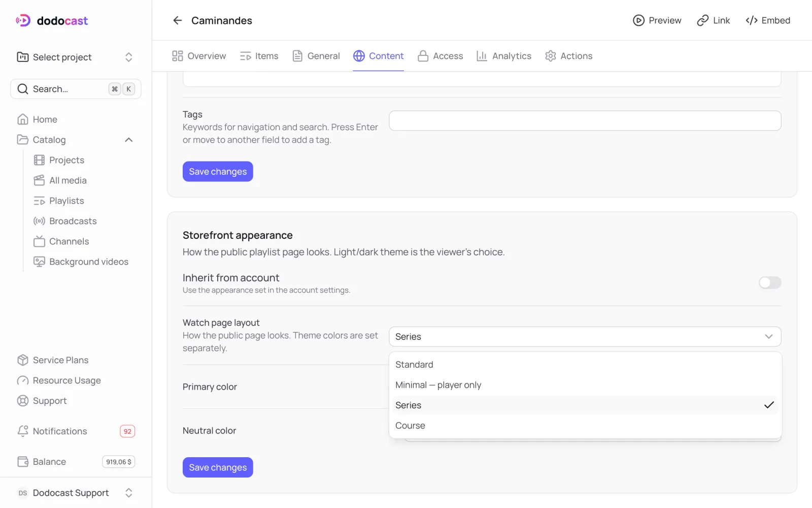Screen dimensions: 812x508
Task: Open Playlists in the Catalog
Action: coord(59,201)
